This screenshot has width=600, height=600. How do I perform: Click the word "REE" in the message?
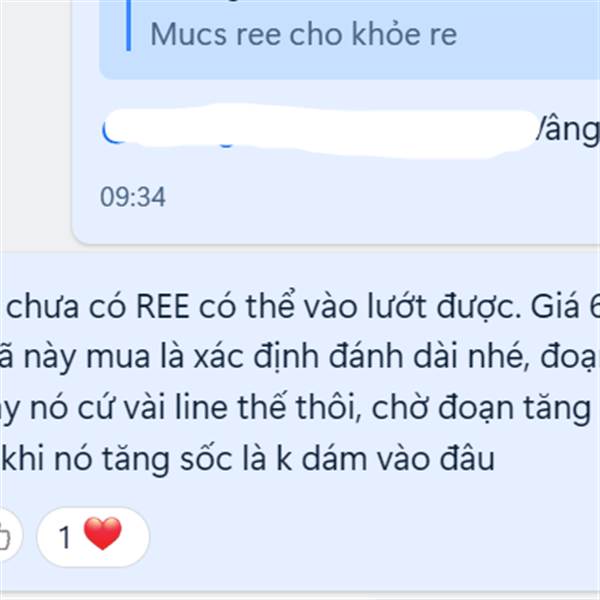coord(163,307)
